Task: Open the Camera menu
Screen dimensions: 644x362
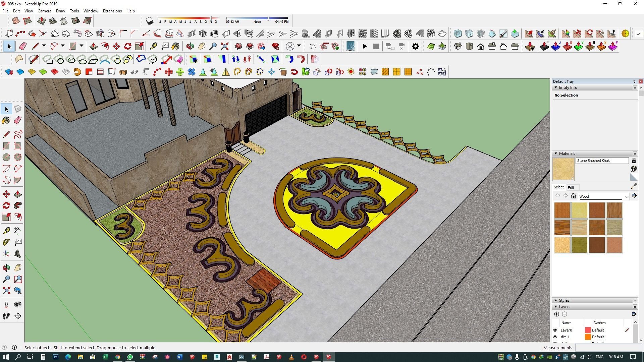Action: 44,11
